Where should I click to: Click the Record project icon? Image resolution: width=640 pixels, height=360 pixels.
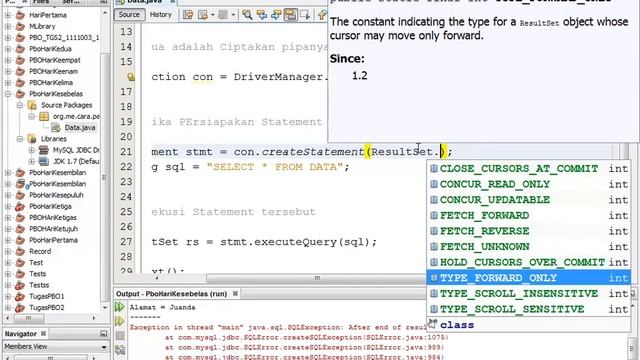click(20, 251)
